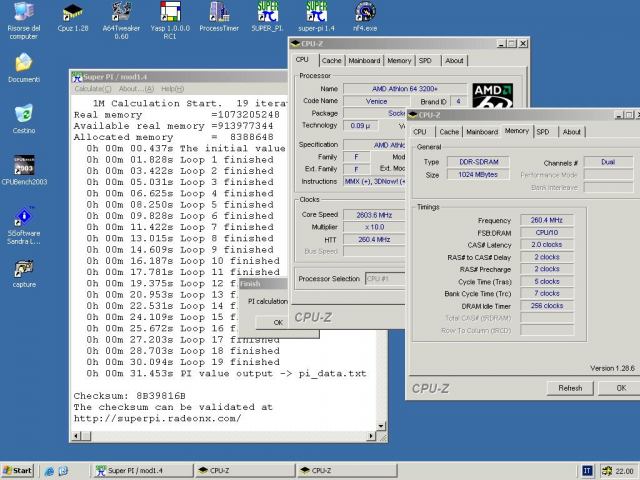640x480 pixels.
Task: Select Memory tab in back CPU-Z window
Action: click(399, 60)
